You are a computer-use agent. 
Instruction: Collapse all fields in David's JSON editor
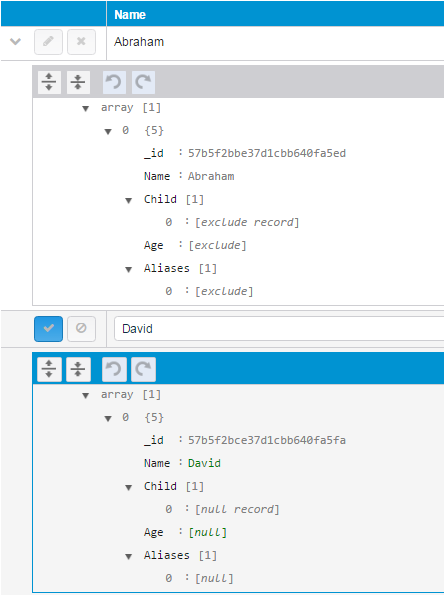[78, 369]
